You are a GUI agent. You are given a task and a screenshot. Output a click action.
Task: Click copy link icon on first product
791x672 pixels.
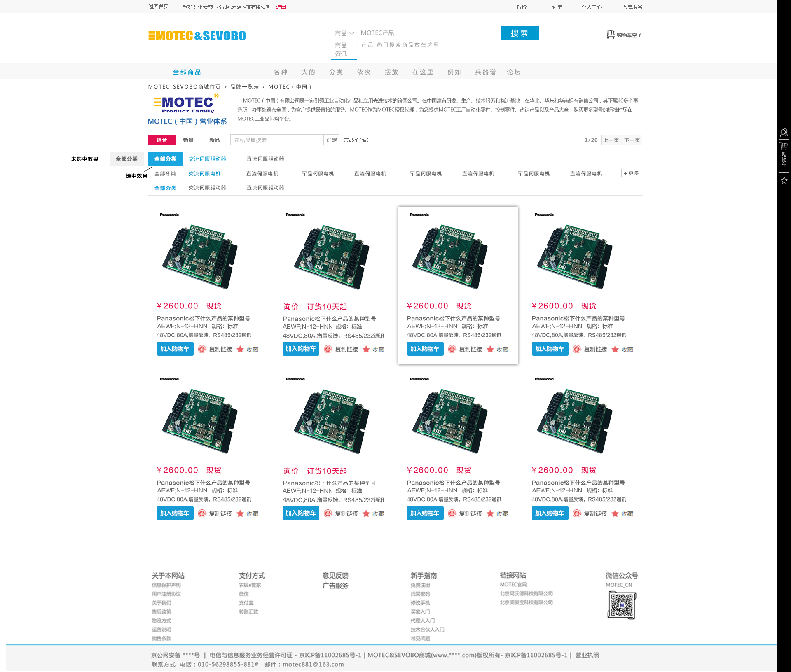tap(202, 349)
